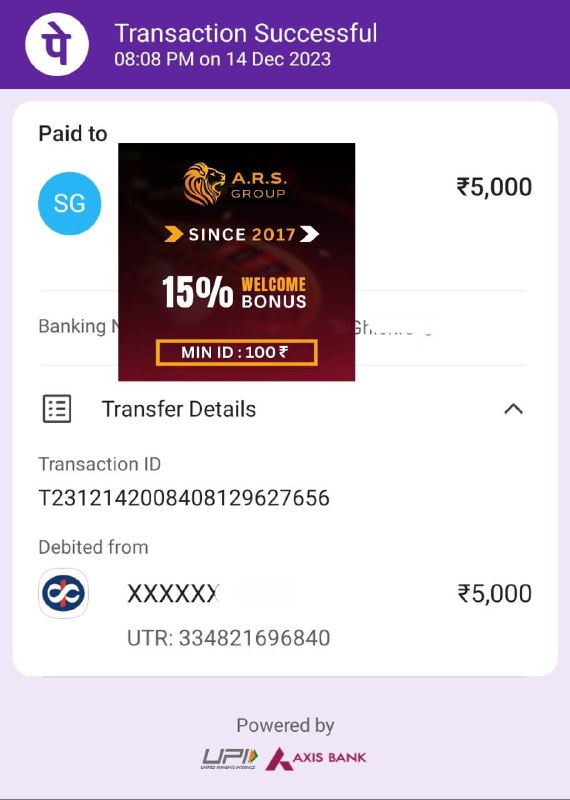
Task: Click the Banking Name row
Action: tap(283, 327)
